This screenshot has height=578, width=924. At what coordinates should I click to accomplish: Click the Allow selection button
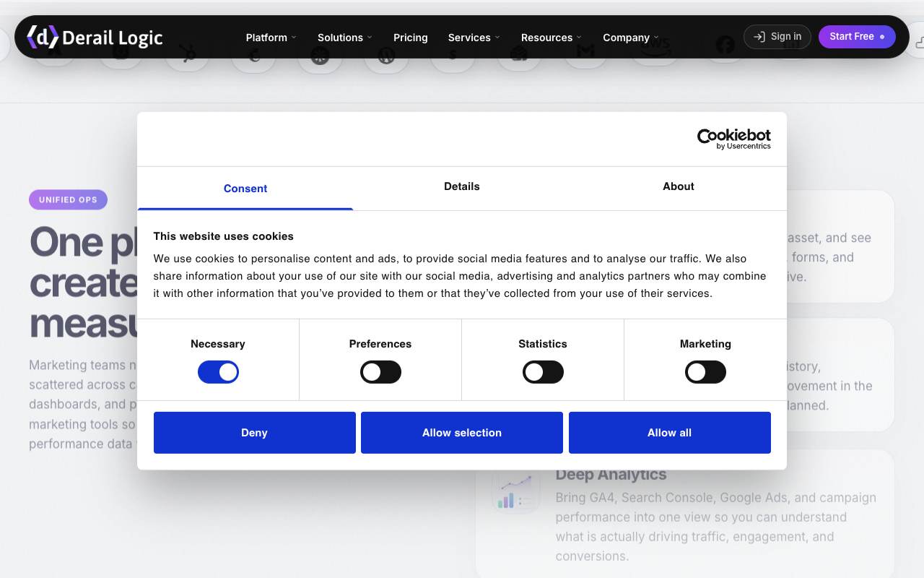tap(462, 433)
